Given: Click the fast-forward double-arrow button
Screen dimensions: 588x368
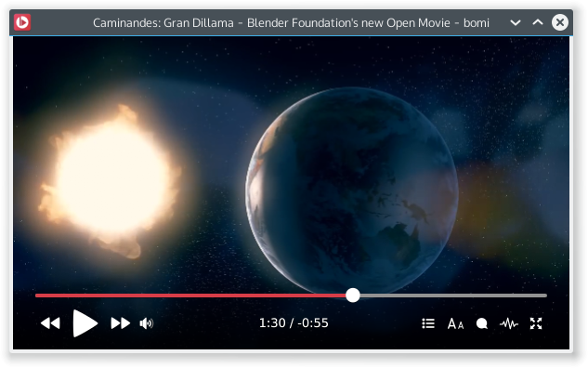Looking at the screenshot, I should pyautogui.click(x=121, y=323).
